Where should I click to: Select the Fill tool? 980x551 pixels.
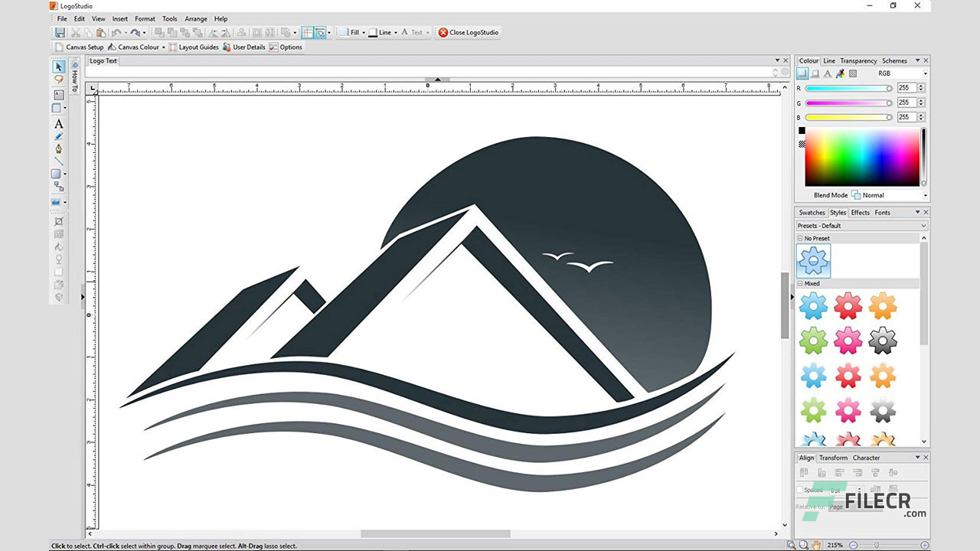(x=58, y=246)
